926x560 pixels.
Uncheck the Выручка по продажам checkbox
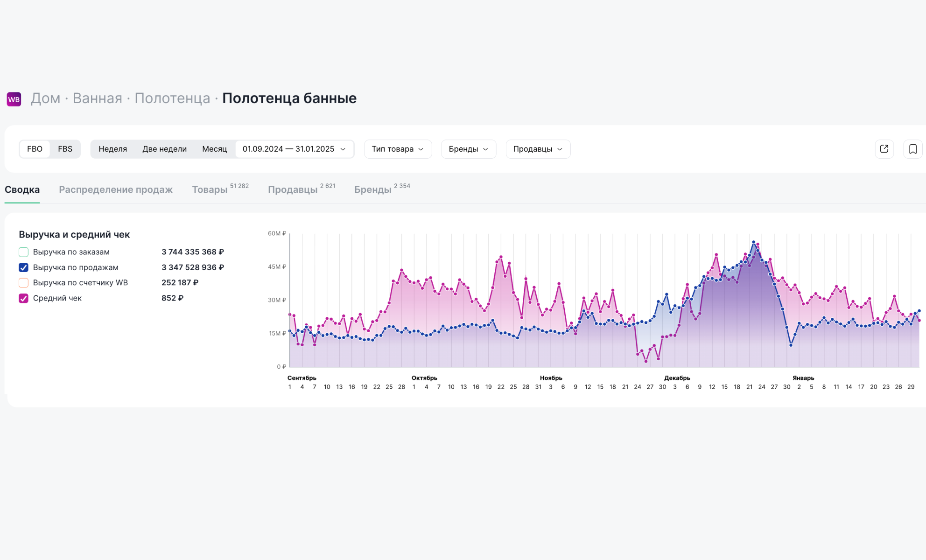click(23, 267)
